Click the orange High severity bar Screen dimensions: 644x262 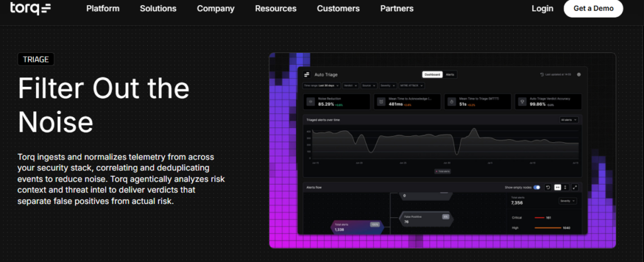(548, 228)
